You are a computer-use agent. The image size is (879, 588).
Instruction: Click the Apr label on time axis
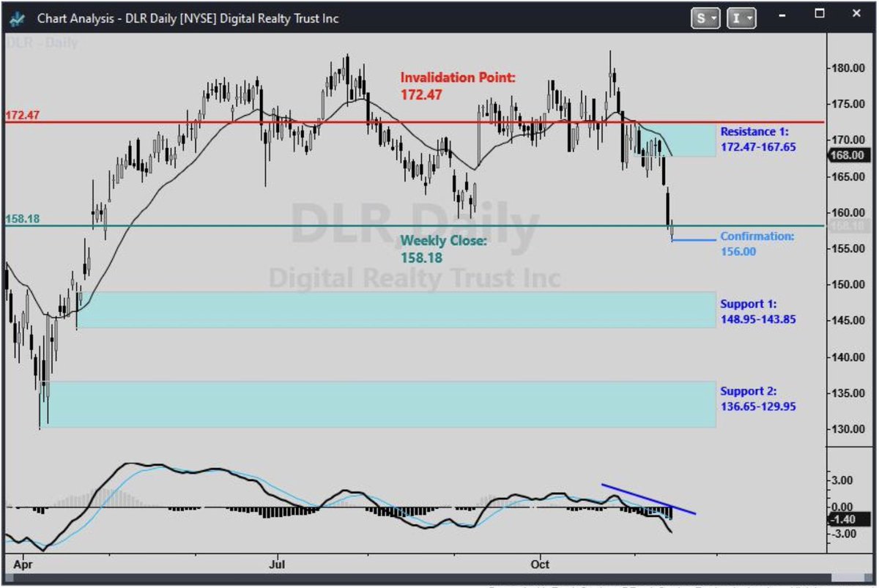[x=23, y=565]
